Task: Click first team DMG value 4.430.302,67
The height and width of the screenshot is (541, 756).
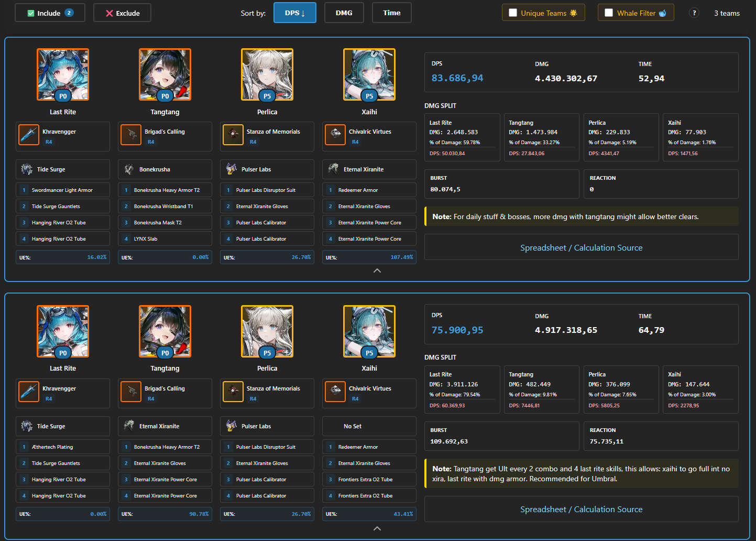Action: pyautogui.click(x=566, y=79)
